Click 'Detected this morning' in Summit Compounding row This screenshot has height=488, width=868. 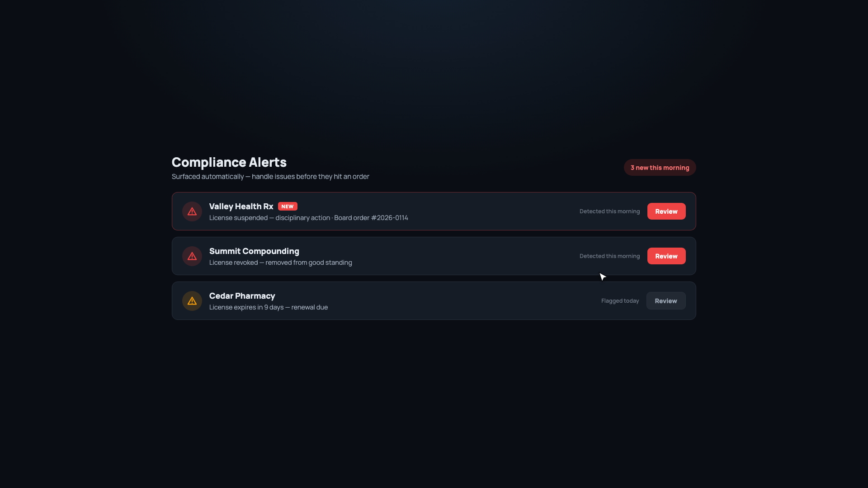[609, 256]
